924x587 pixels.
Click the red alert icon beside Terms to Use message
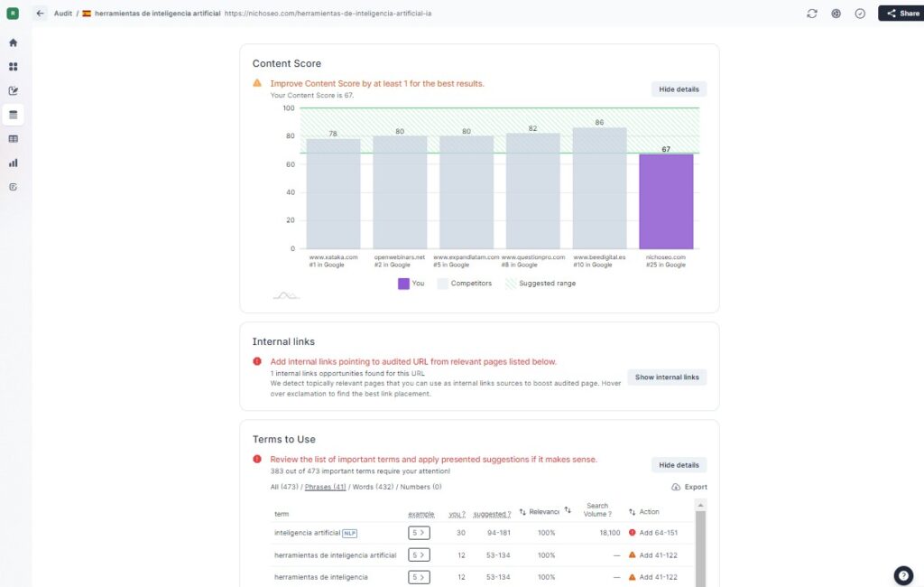[x=257, y=459]
